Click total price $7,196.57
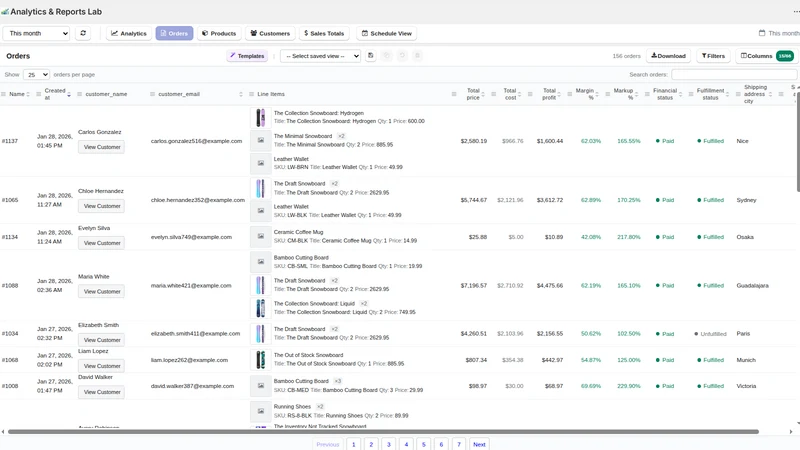The width and height of the screenshot is (800, 450). click(473, 285)
